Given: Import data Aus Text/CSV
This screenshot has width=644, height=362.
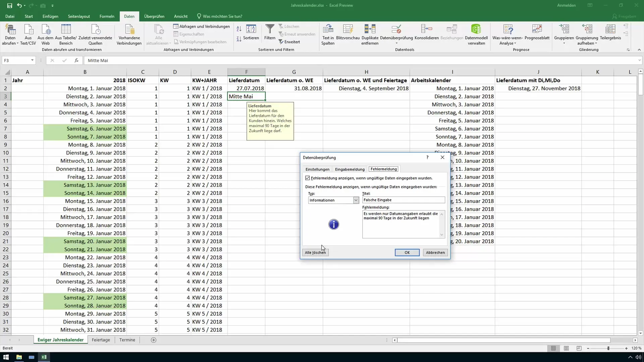Looking at the screenshot, I should point(28,35).
